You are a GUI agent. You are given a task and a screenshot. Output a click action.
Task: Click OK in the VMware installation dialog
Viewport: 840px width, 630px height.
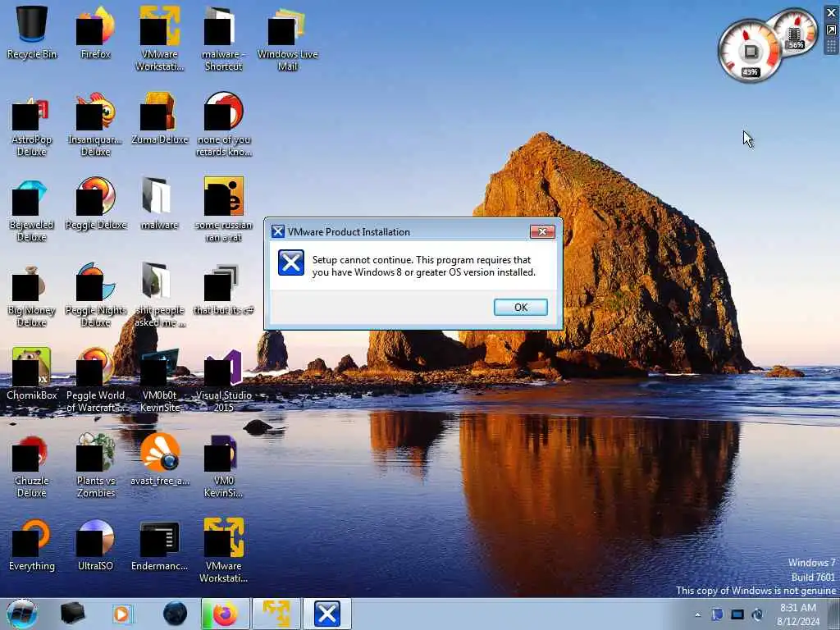pyautogui.click(x=520, y=307)
